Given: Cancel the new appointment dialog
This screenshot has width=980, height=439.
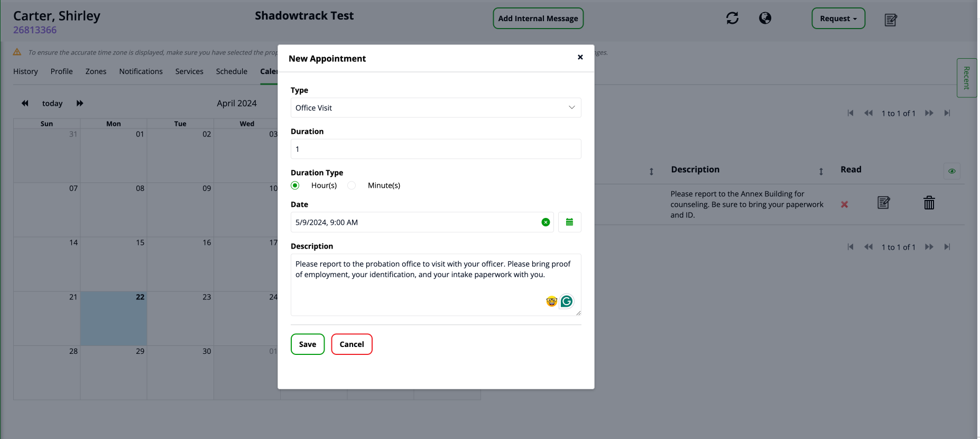Looking at the screenshot, I should (352, 344).
